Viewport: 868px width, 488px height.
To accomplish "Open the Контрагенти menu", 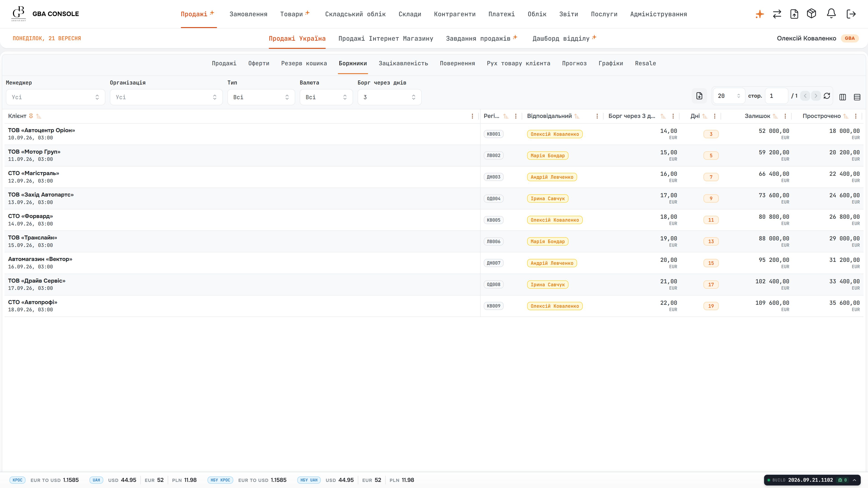I will [455, 14].
